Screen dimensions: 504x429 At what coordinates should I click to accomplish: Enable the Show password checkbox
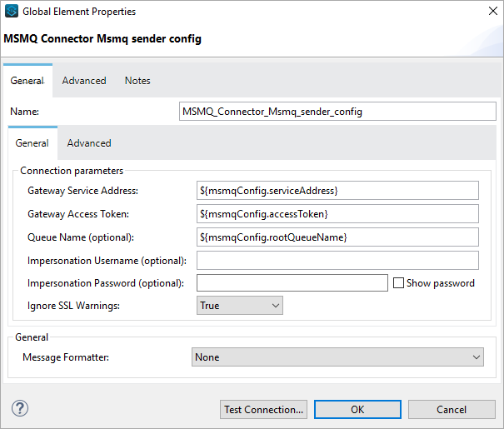[x=399, y=283]
